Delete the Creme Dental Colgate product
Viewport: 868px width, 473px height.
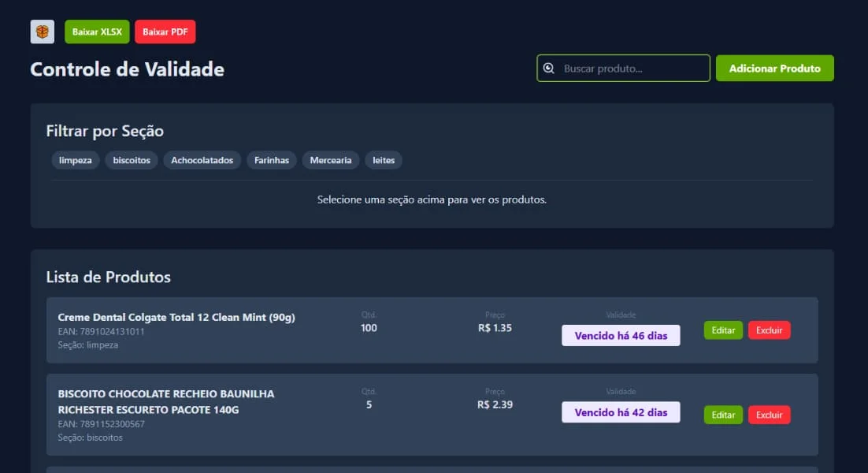pos(769,330)
